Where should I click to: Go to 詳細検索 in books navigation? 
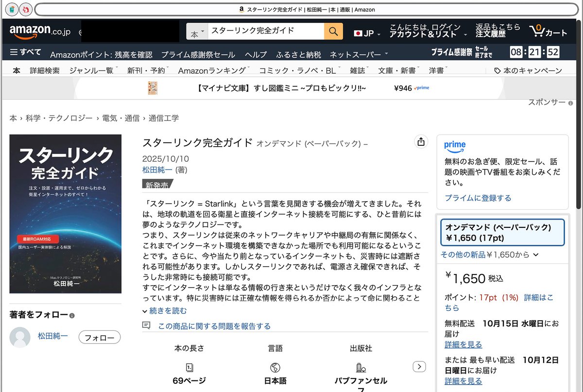pyautogui.click(x=45, y=70)
